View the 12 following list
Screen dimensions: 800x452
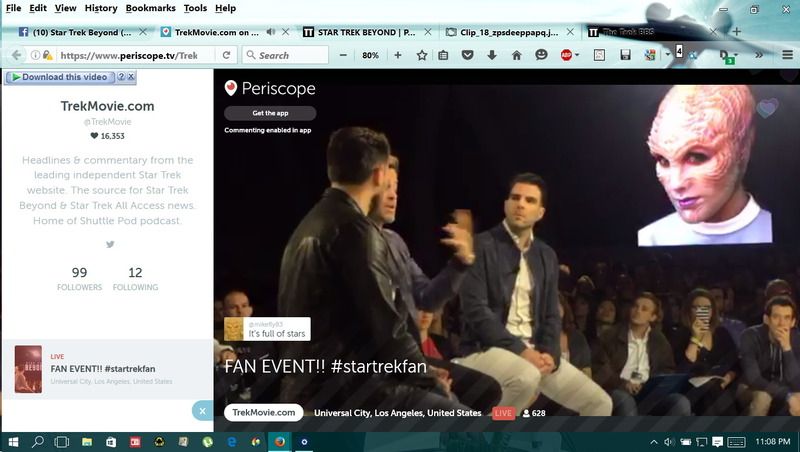click(135, 279)
